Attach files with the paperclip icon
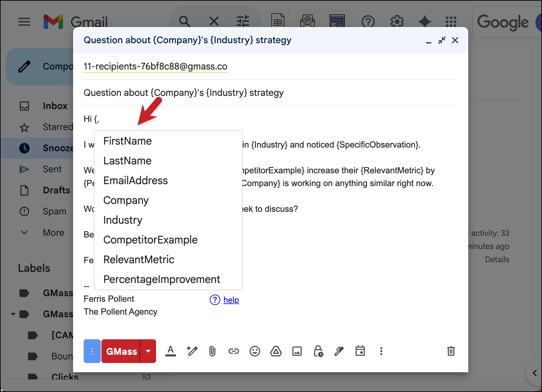The height and width of the screenshot is (392, 542). tap(212, 351)
